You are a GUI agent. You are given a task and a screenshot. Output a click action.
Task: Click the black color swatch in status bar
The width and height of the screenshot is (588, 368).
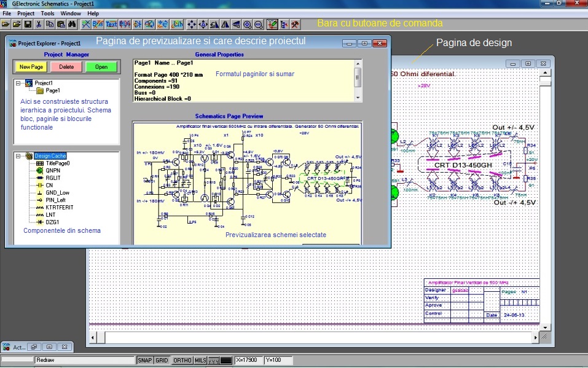click(226, 361)
